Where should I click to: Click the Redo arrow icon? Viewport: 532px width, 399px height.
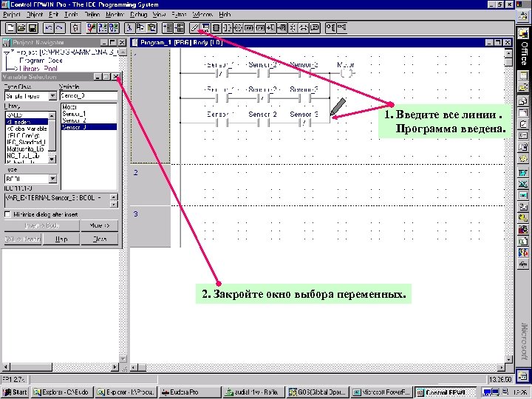point(60,28)
